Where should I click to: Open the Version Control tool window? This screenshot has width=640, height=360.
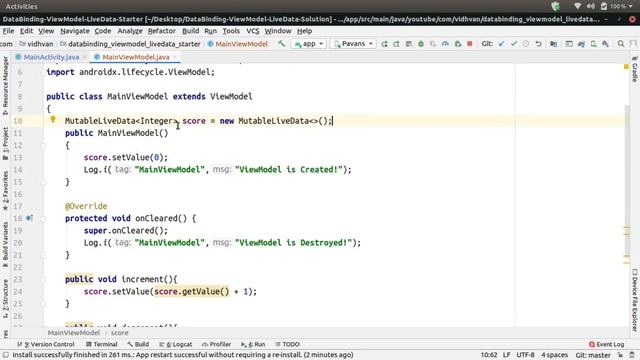click(46, 344)
